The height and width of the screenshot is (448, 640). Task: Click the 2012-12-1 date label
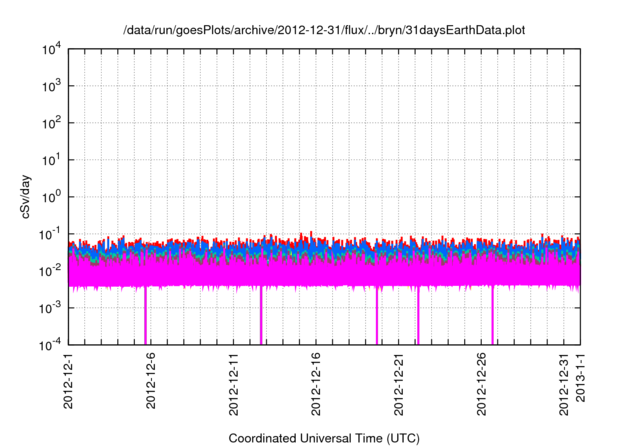coord(68,381)
